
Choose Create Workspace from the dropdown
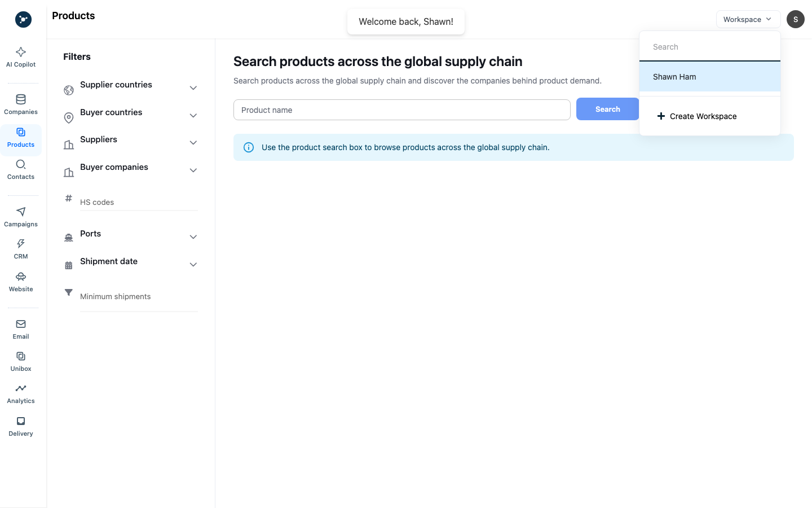click(x=710, y=116)
